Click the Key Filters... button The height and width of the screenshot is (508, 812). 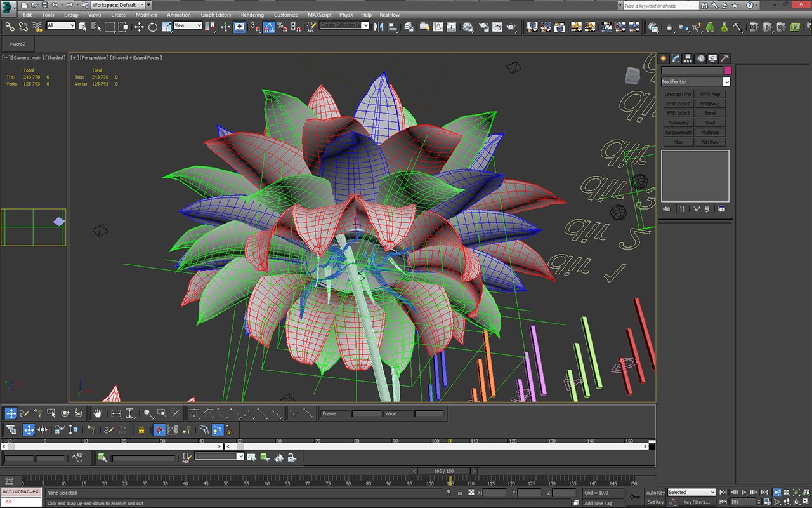coord(696,502)
